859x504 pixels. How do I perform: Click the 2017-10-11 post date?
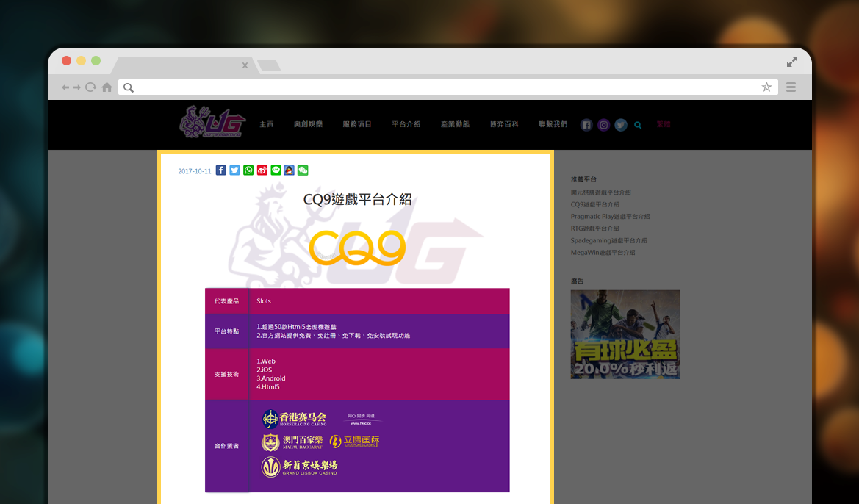tap(195, 171)
